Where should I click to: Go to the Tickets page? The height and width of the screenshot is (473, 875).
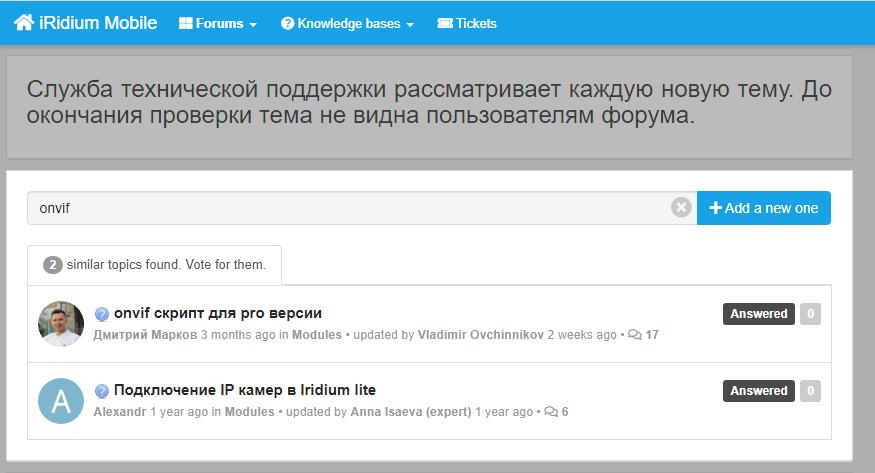coord(467,23)
